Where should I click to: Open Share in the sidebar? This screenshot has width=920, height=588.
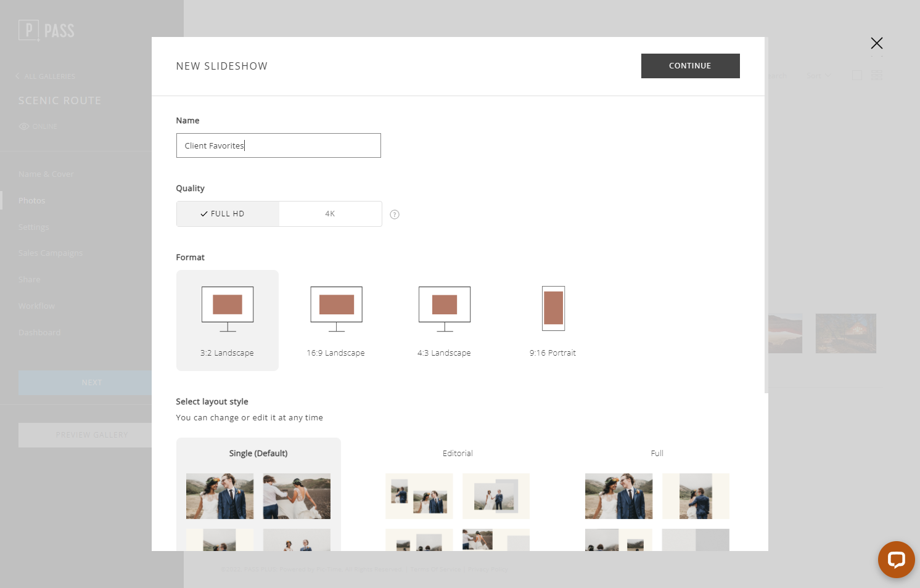tap(30, 280)
